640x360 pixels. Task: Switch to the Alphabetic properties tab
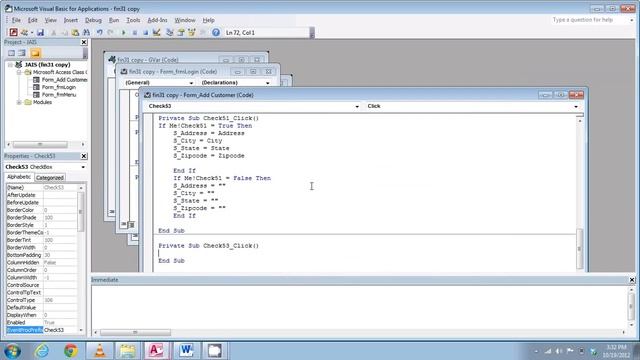pos(19,177)
